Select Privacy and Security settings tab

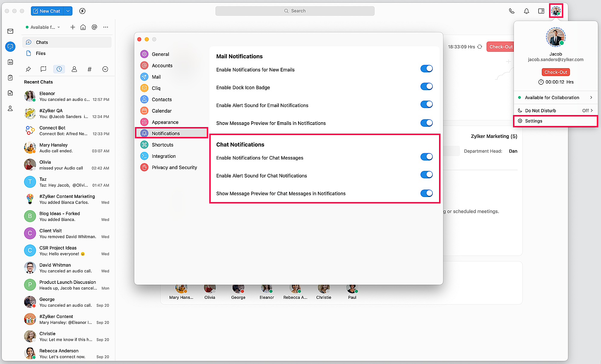[174, 168]
